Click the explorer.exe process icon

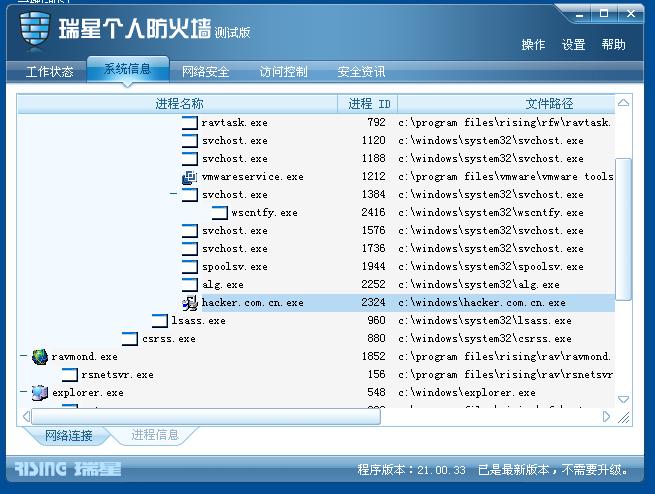[x=40, y=393]
